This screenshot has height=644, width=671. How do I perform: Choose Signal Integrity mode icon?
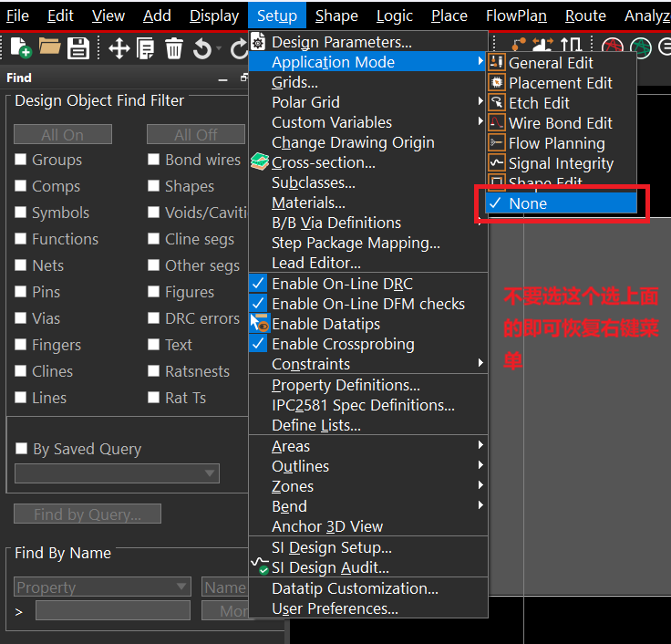click(496, 162)
